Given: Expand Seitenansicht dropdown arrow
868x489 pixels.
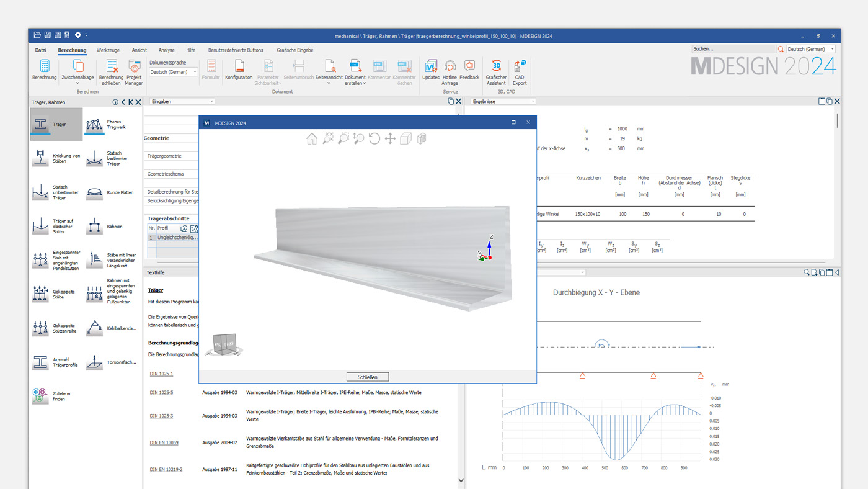Looking at the screenshot, I should [329, 83].
